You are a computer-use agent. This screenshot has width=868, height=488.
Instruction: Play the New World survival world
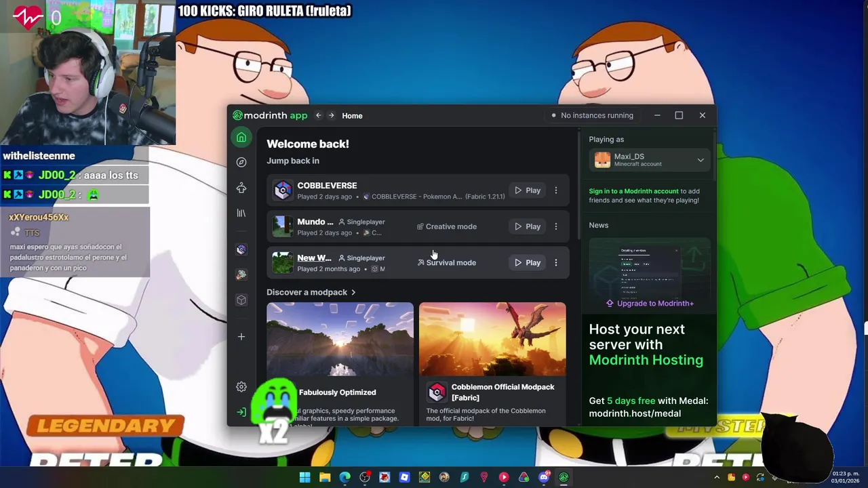click(528, 262)
